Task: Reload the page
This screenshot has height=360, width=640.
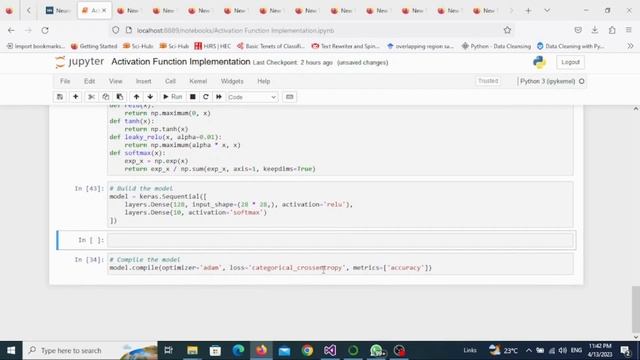Action: pos(45,30)
